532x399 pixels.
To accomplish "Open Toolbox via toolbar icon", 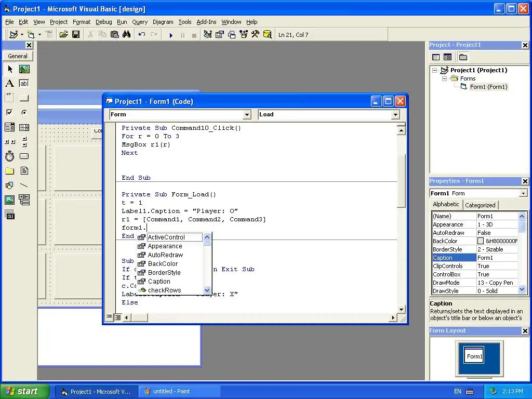I will [256, 34].
